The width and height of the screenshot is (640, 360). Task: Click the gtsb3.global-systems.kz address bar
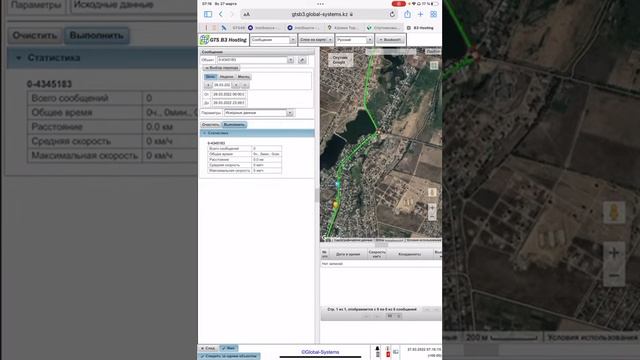click(x=320, y=14)
